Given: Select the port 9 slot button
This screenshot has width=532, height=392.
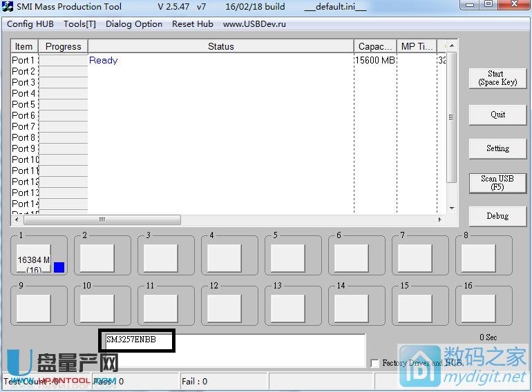Looking at the screenshot, I should click(33, 307).
